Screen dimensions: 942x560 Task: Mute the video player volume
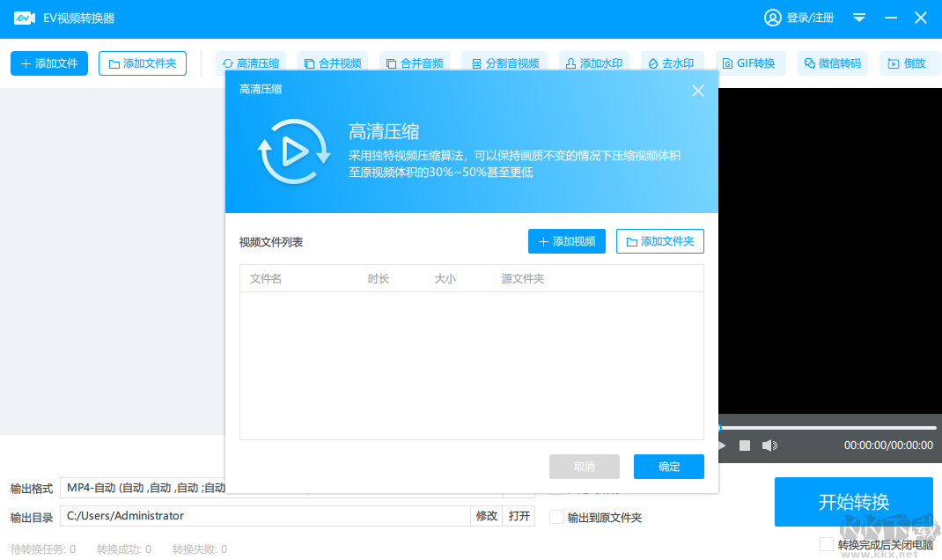[x=769, y=446]
